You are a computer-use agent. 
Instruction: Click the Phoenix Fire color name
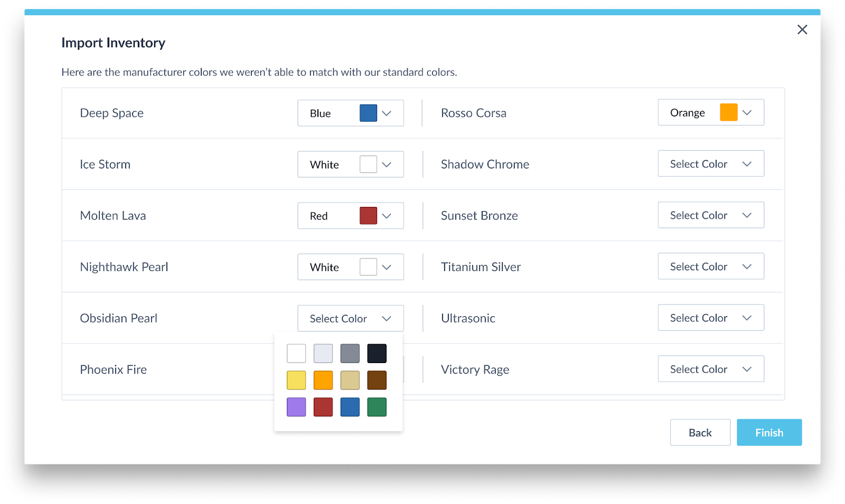pos(114,369)
